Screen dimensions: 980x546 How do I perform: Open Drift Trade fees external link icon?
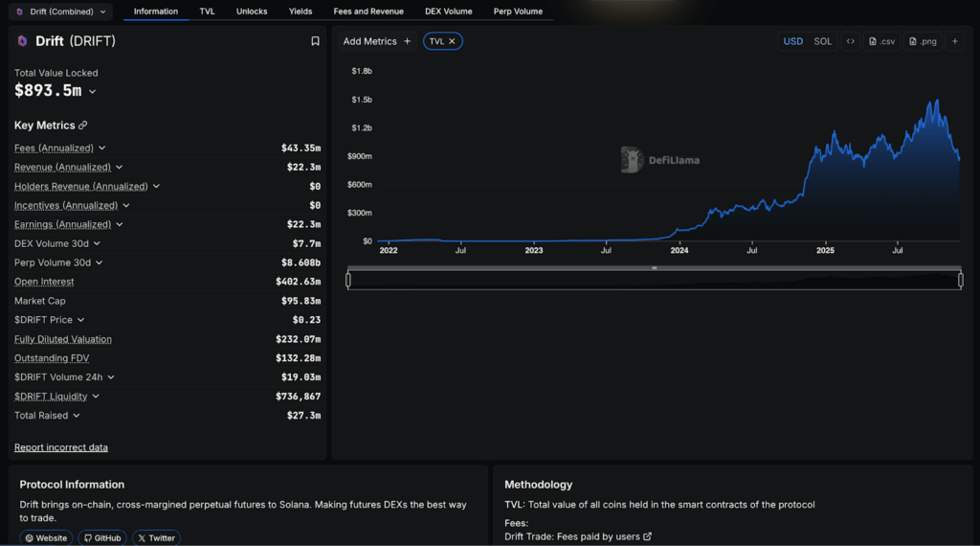(648, 536)
